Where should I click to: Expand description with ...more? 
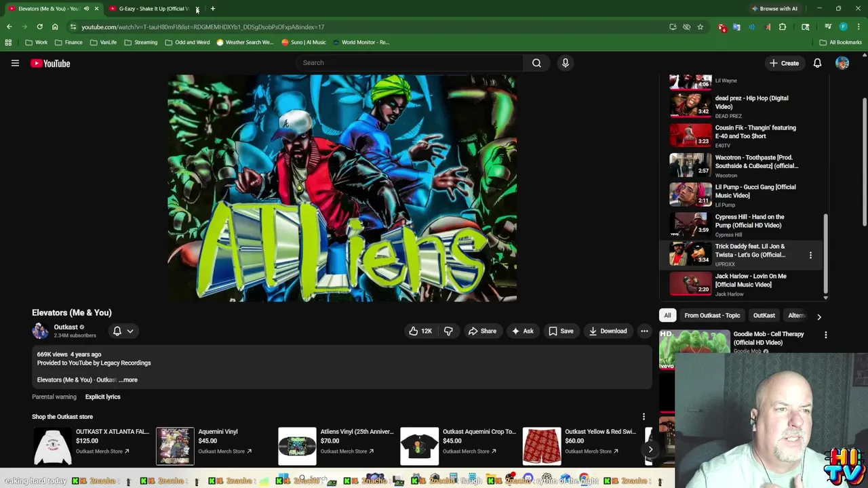tap(128, 380)
